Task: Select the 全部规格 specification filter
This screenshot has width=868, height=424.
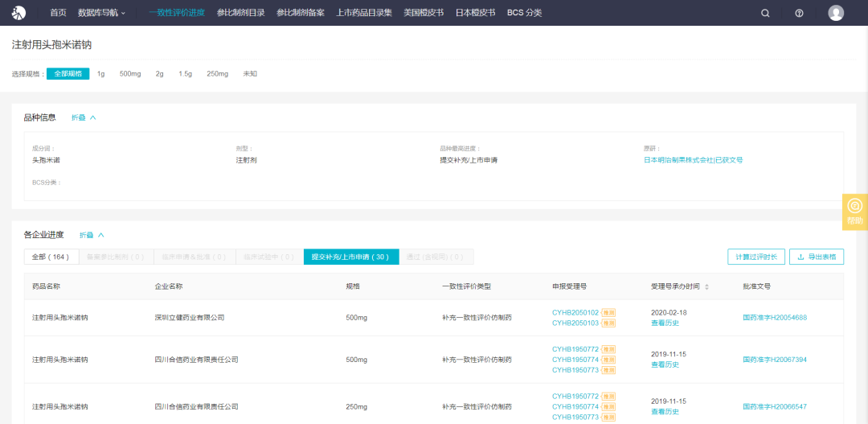Action: 68,74
